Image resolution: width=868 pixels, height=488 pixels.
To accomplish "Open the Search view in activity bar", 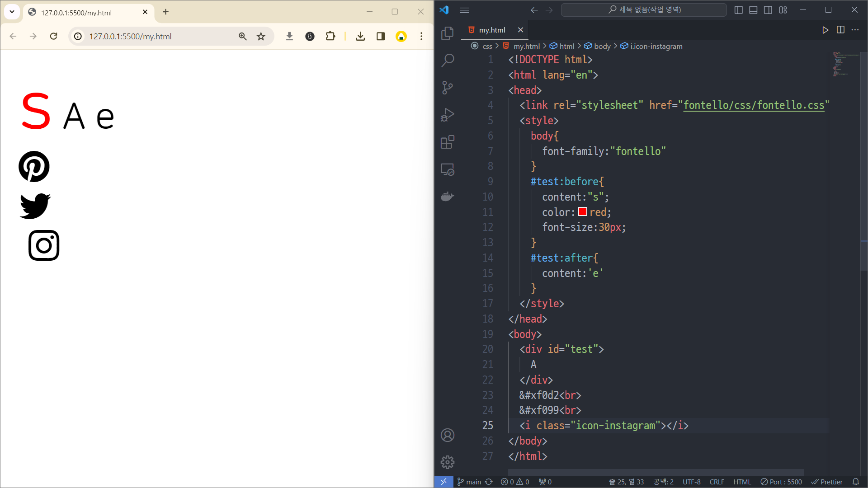I will [447, 60].
